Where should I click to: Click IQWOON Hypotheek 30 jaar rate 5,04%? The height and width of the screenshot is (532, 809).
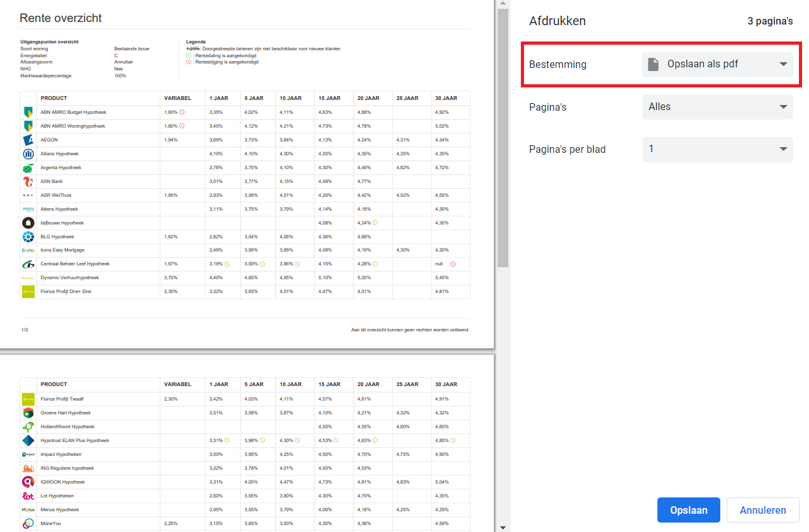(x=442, y=482)
